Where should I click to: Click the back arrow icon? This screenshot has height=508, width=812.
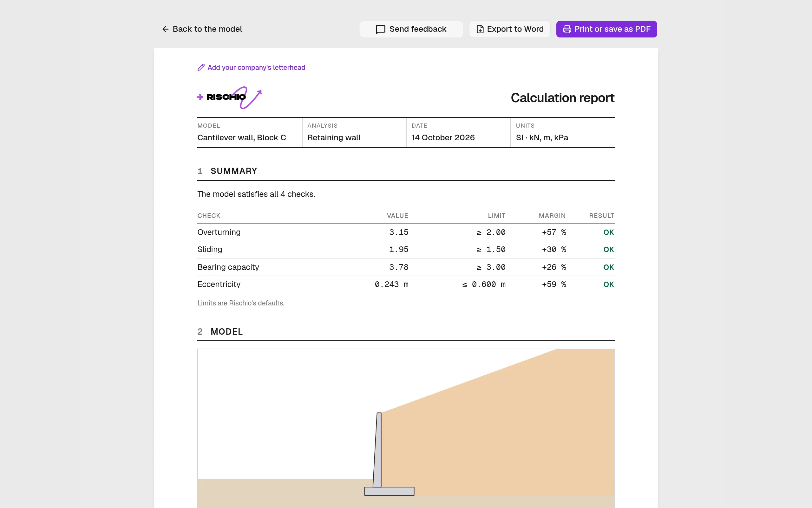(165, 29)
